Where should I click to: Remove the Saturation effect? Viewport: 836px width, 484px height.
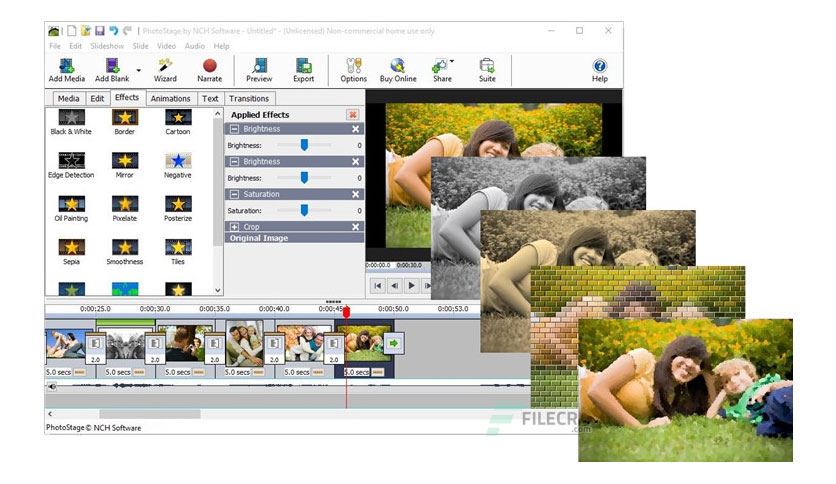coord(356,194)
